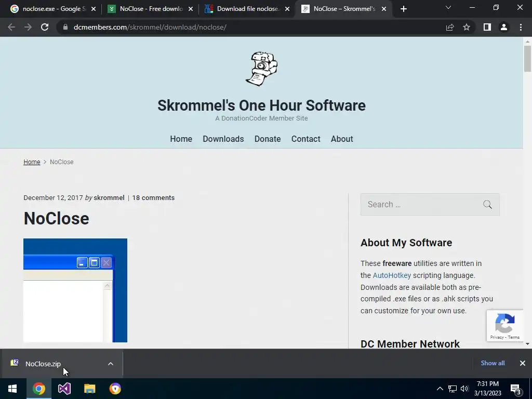Image resolution: width=532 pixels, height=399 pixels.
Task: Click the reCAPTCHA badge
Action: pos(505,325)
